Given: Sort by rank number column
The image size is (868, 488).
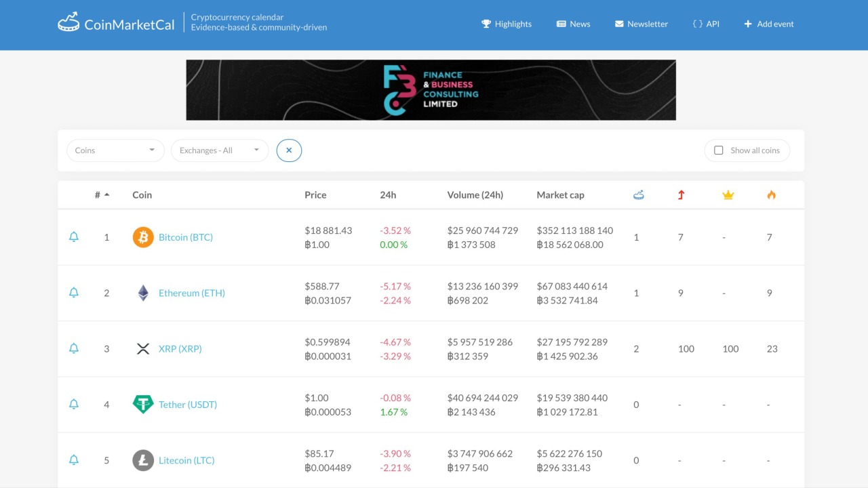Looking at the screenshot, I should (x=102, y=195).
